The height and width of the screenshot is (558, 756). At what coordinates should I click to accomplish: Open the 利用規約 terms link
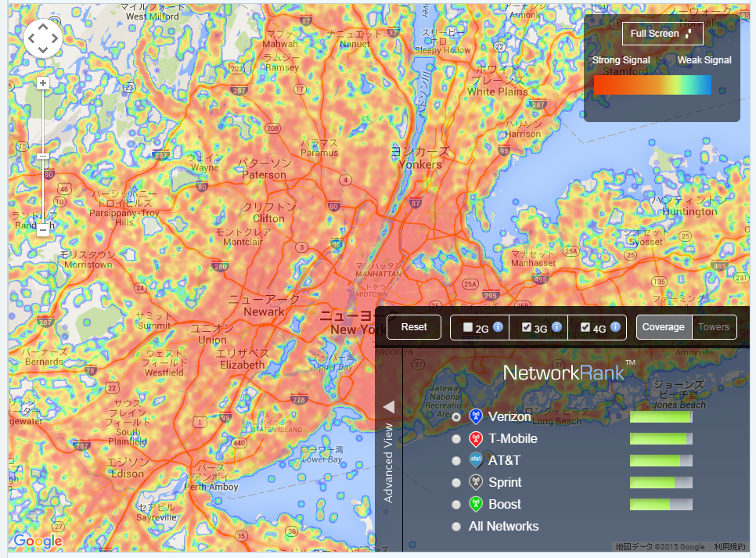tap(729, 546)
